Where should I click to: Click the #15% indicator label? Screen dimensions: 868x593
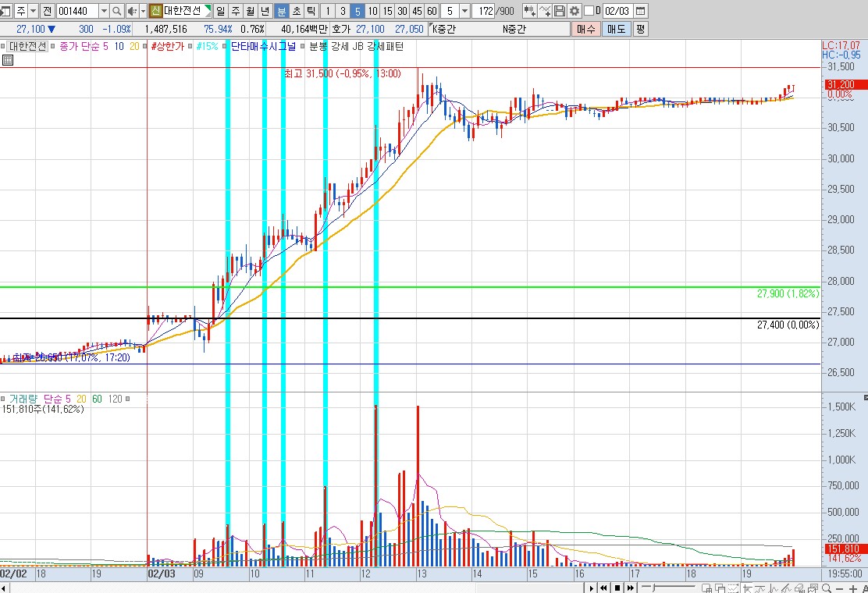[x=208, y=47]
